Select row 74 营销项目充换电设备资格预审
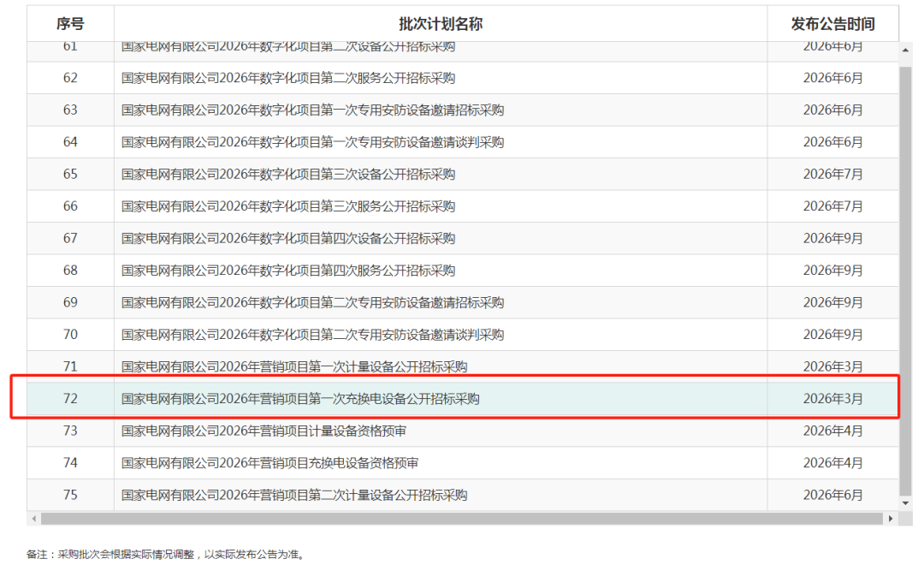This screenshot has height=565, width=924. [269, 463]
